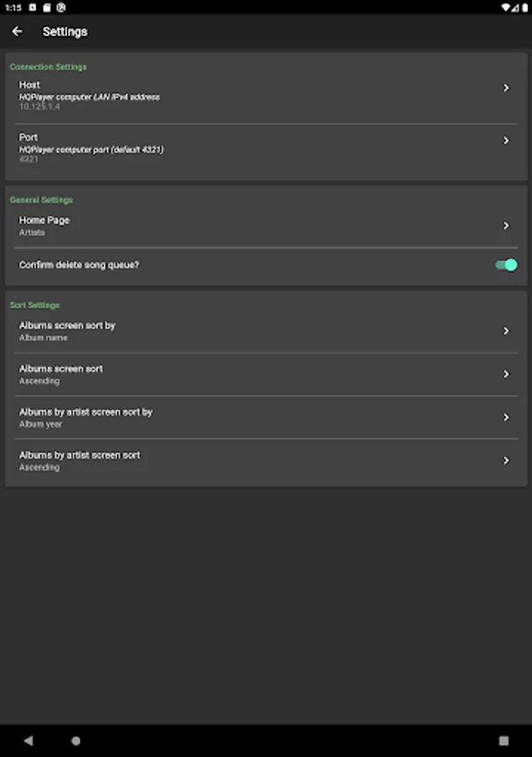532x757 pixels.
Task: Open Albums by artist screen sort by chevron
Action: (x=506, y=417)
